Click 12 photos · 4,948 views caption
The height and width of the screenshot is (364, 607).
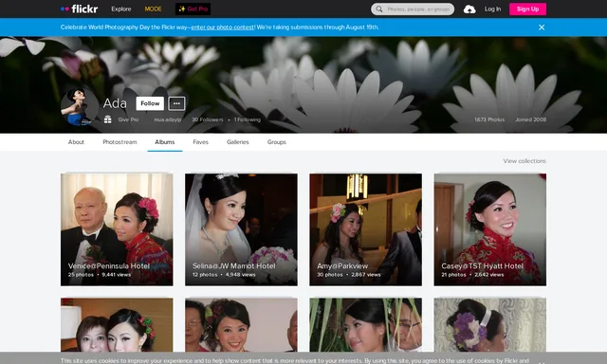click(x=224, y=275)
